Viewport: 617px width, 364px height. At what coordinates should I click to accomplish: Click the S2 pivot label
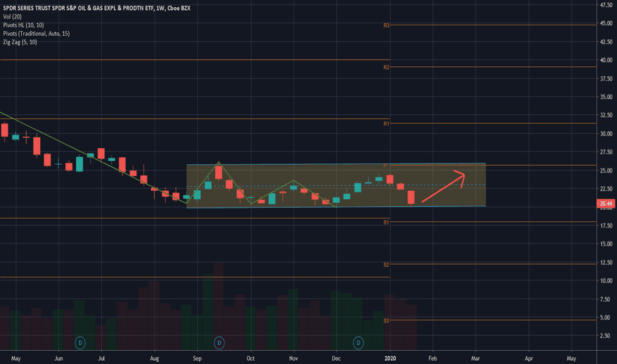tap(386, 265)
